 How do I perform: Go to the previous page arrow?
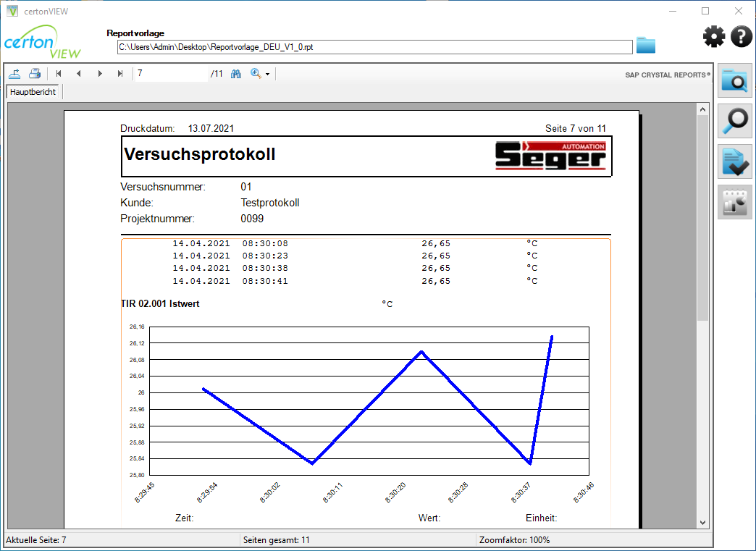pos(79,73)
